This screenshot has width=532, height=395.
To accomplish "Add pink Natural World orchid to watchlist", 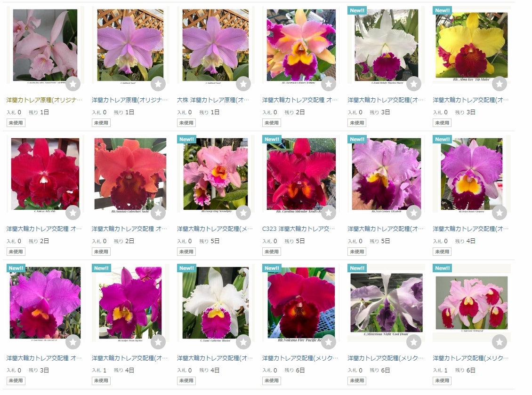I will click(x=73, y=84).
